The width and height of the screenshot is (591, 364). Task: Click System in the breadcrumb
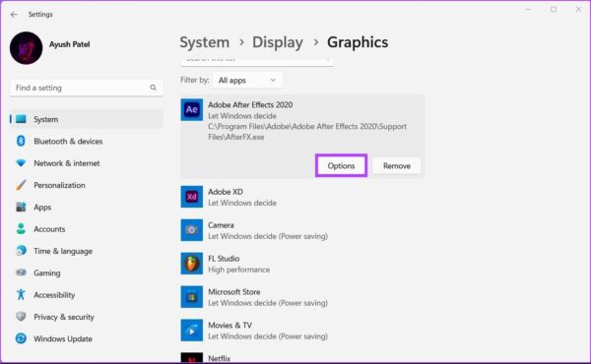(x=205, y=42)
